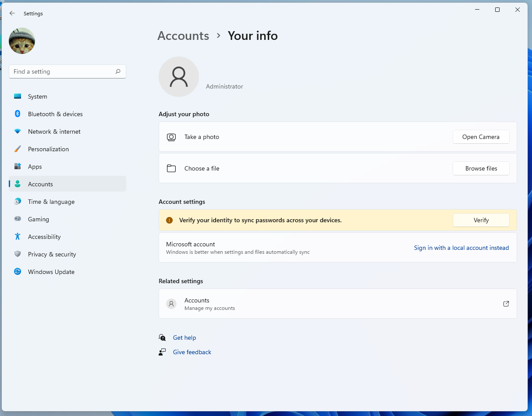Viewport: 532px width, 416px height.
Task: Click the Network & internet globe icon
Action: [18, 131]
